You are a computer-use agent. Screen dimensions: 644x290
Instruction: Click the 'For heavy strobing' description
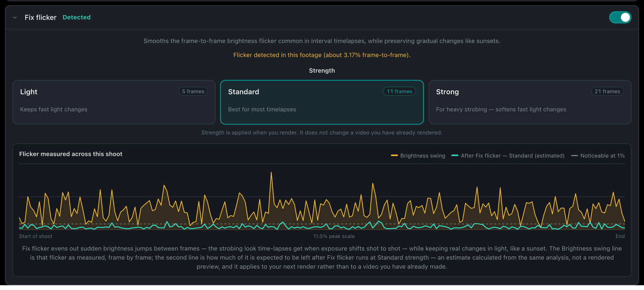[501, 109]
